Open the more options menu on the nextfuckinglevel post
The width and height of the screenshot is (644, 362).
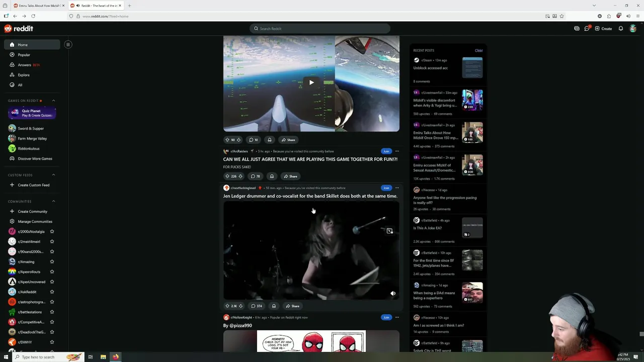click(397, 188)
